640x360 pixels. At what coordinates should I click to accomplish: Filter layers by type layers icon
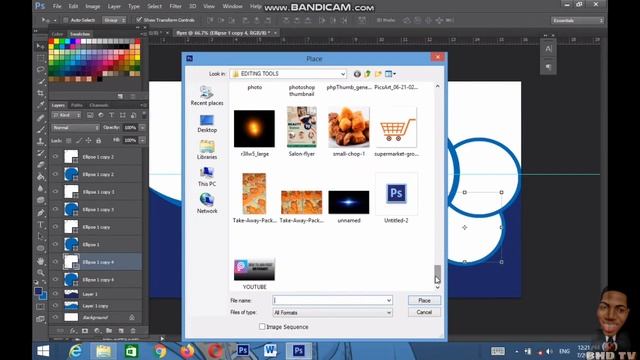pos(111,116)
